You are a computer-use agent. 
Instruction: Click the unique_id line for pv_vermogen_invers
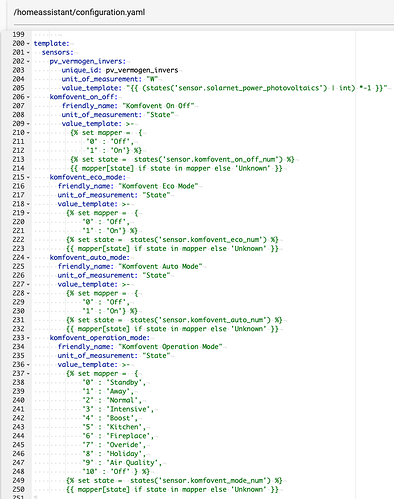point(120,70)
